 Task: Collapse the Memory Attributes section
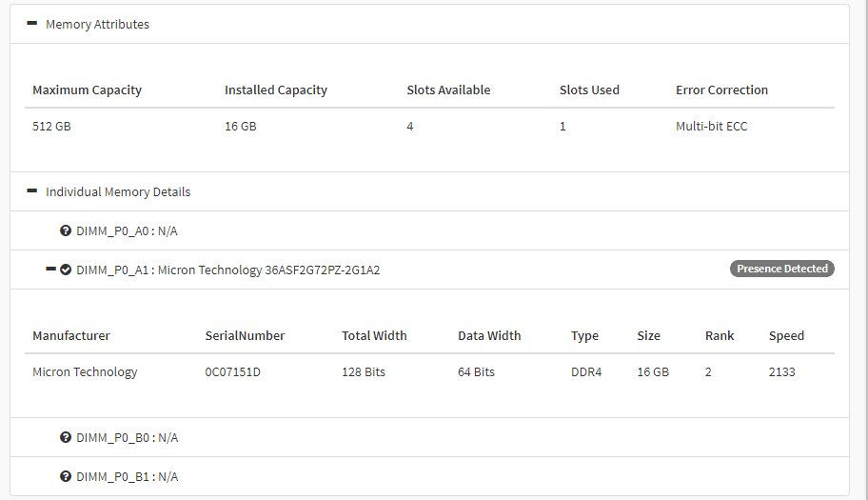point(32,23)
